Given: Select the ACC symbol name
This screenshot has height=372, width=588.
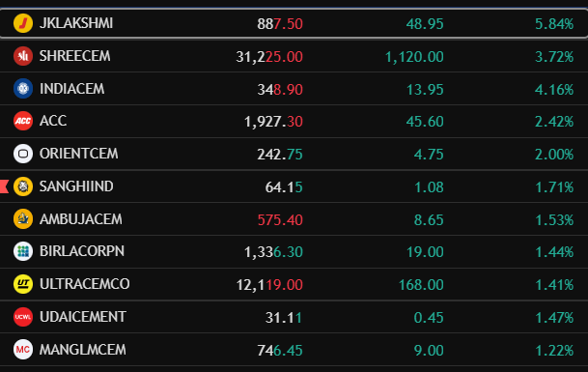Looking at the screenshot, I should pyautogui.click(x=53, y=121).
